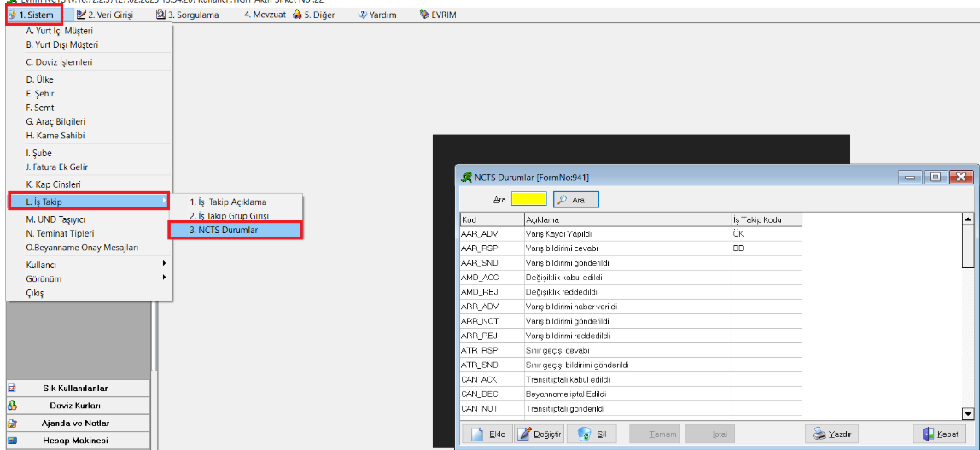Open the Hesap Makinesi panel
This screenshot has height=450, width=980.
79,441
